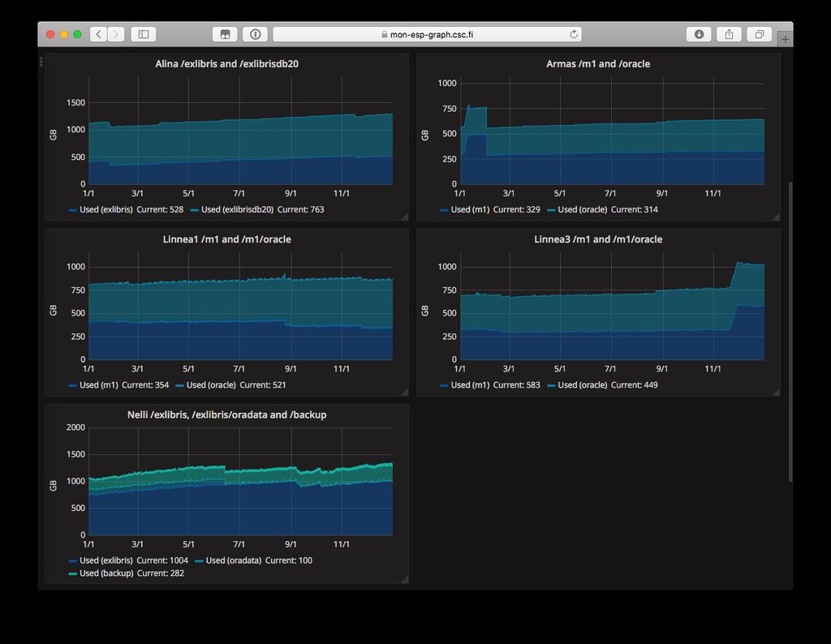Click the dashboard row handle dots at top left
The image size is (831, 644).
(x=41, y=62)
